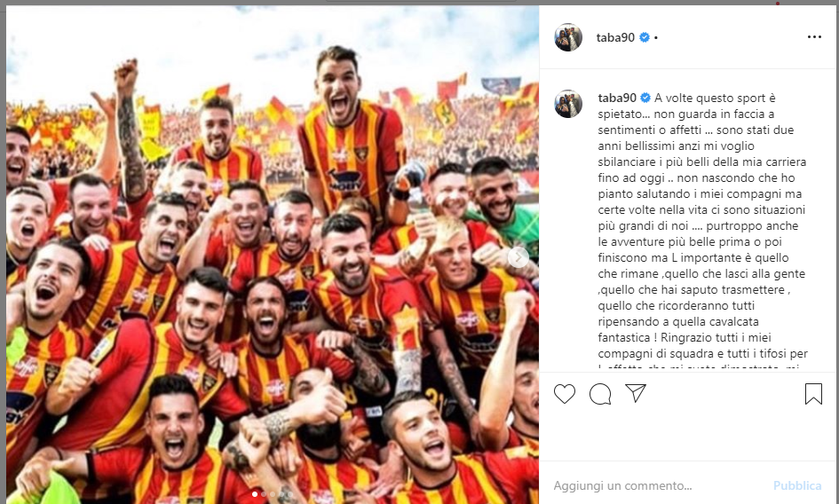
Task: Click the avatar next to the caption text
Action: click(568, 104)
